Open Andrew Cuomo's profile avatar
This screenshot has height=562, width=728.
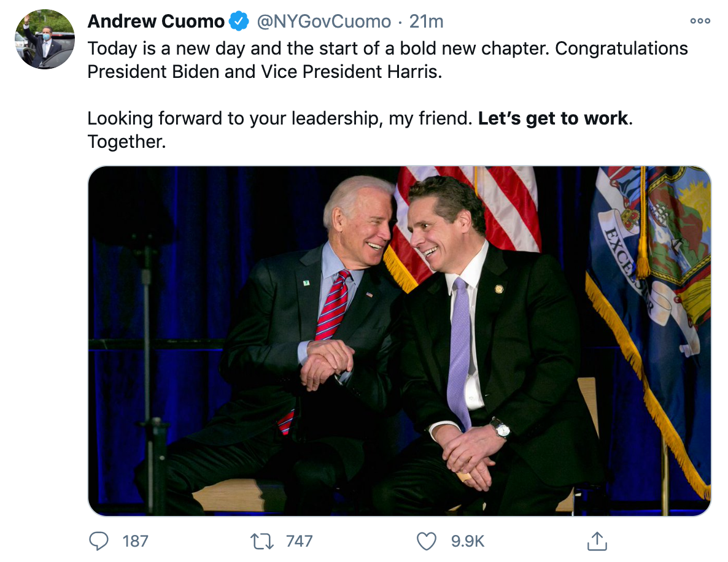(x=45, y=39)
